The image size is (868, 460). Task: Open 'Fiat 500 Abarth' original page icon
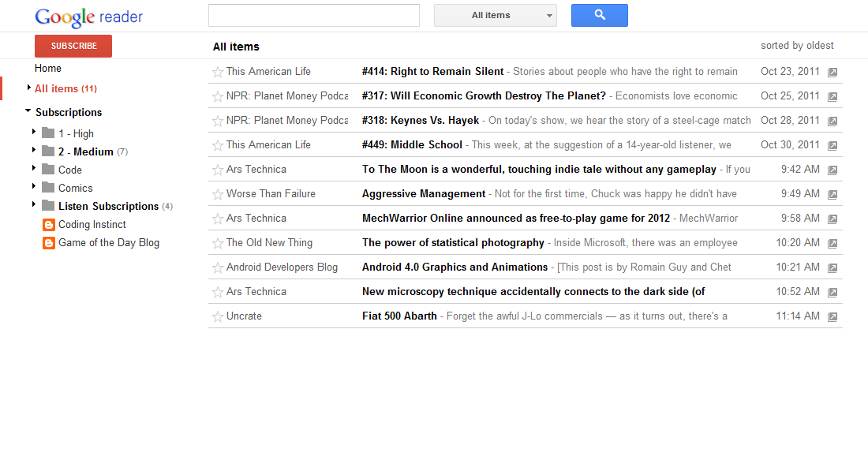pos(832,317)
